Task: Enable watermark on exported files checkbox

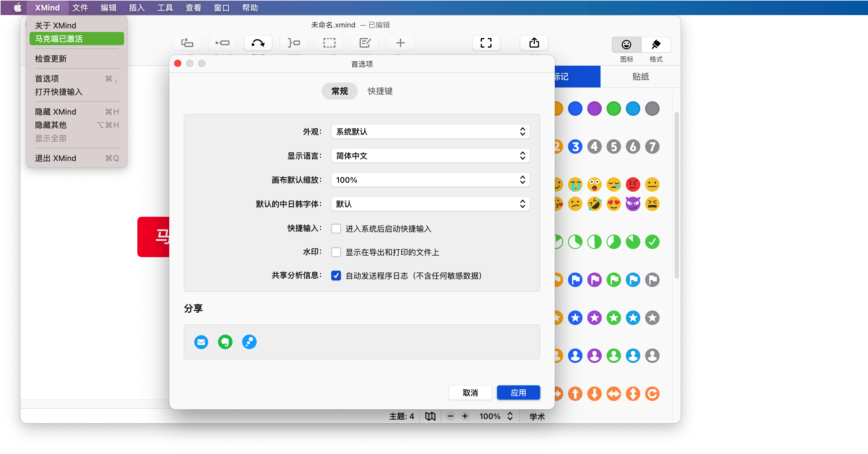Action: (x=336, y=252)
